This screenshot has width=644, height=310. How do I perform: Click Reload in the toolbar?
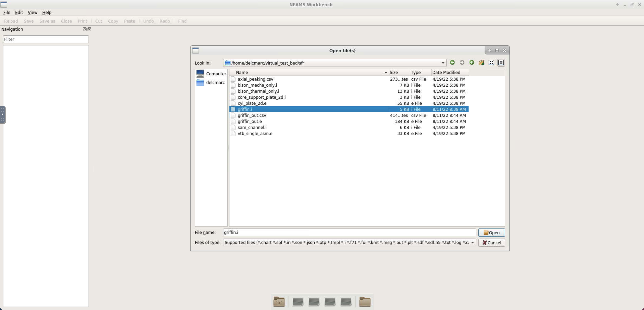coord(11,21)
